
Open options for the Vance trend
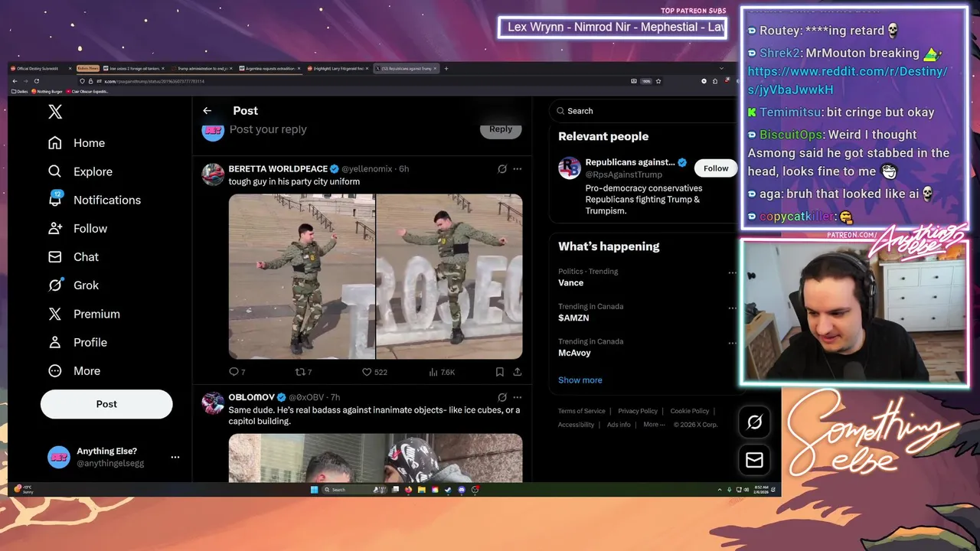coord(732,272)
